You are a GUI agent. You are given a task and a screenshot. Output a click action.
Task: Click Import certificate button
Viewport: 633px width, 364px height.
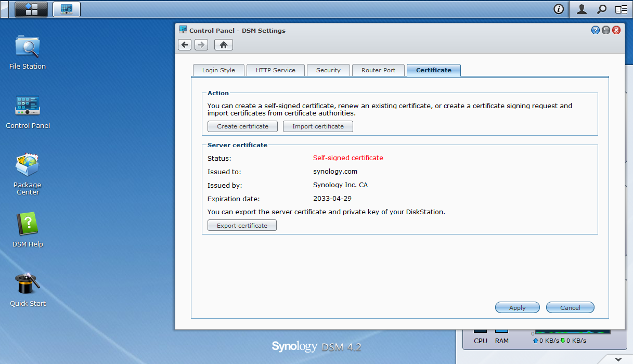(x=318, y=126)
